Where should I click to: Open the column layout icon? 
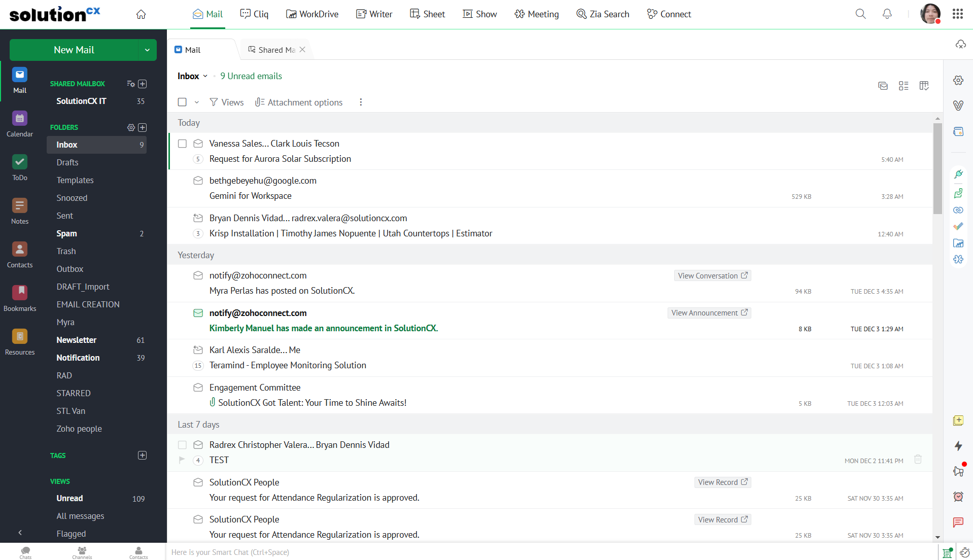pyautogui.click(x=924, y=86)
